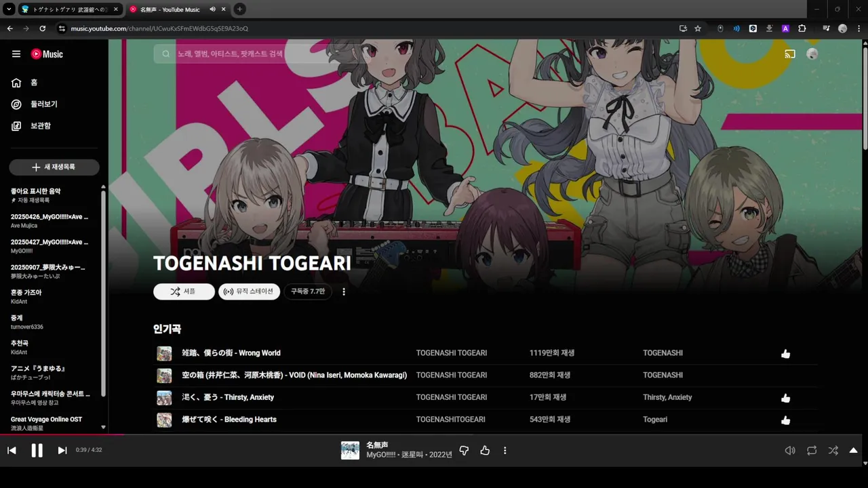Open the browser extensions puzzle icon
This screenshot has height=488, width=868.
tap(802, 28)
